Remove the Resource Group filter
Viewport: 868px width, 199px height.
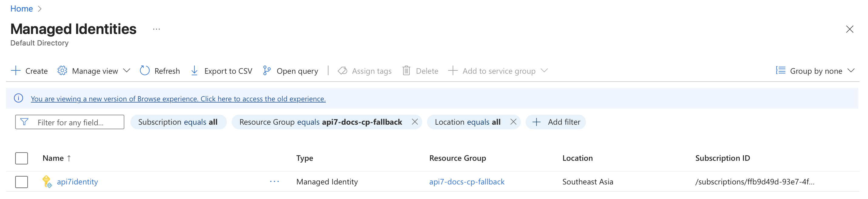(x=415, y=122)
